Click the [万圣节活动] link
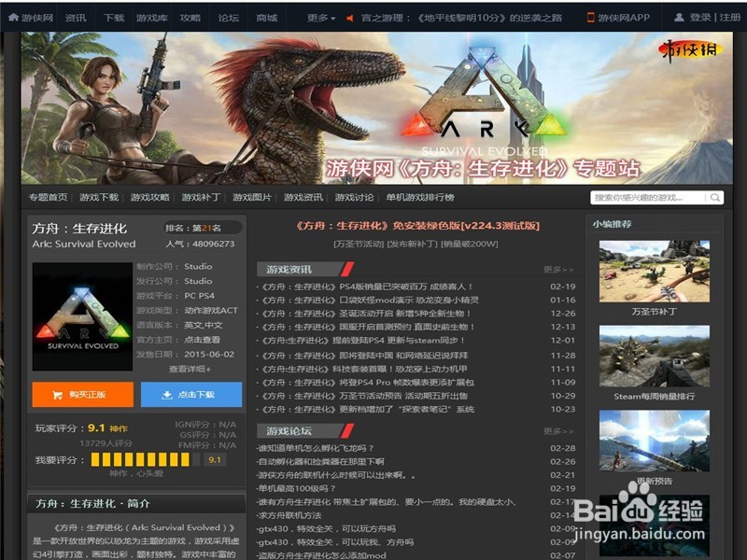 point(359,244)
